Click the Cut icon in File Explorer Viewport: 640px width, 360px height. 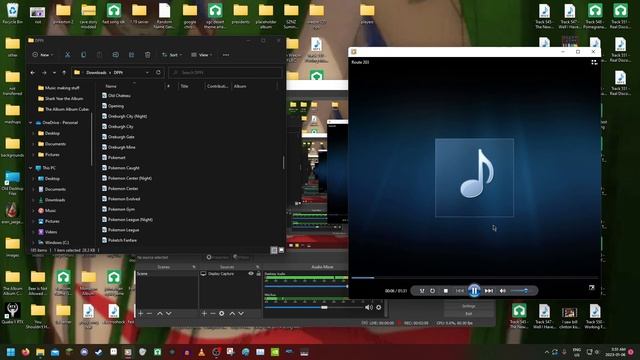click(x=67, y=55)
